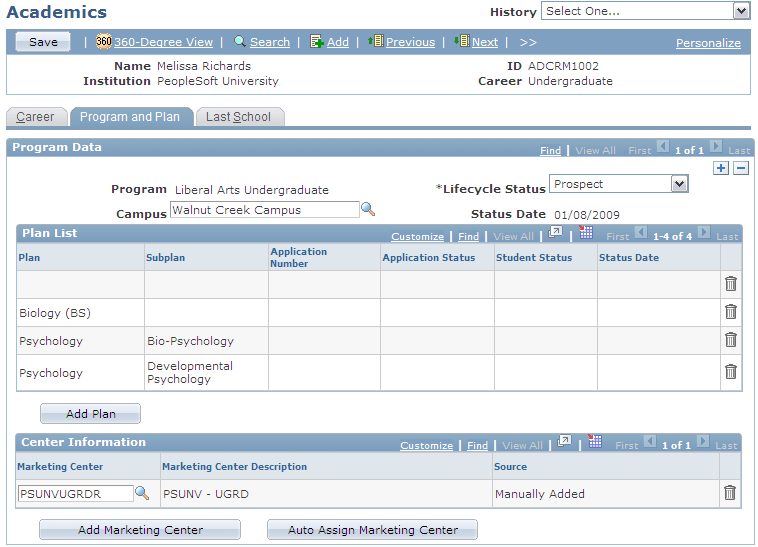Delete the Developmental Psychology plan row

[x=731, y=372]
